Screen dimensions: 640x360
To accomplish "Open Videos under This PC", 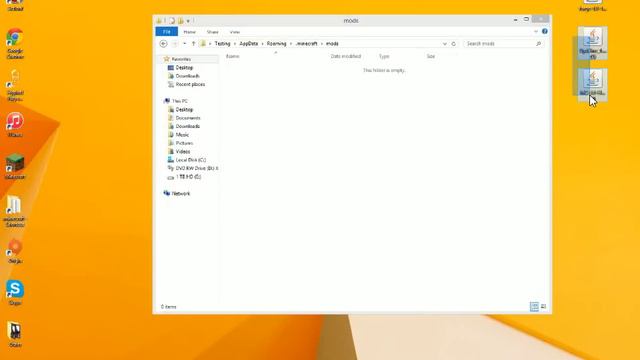I will 182,151.
